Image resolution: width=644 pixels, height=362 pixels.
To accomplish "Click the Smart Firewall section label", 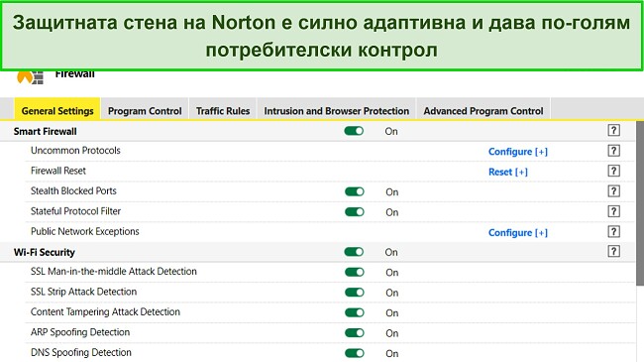I will (46, 131).
